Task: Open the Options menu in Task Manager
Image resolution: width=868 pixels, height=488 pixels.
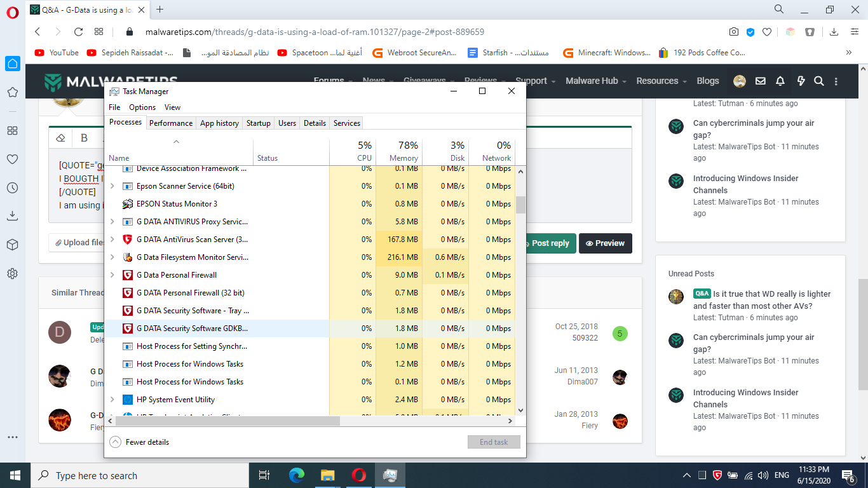Action: click(142, 107)
